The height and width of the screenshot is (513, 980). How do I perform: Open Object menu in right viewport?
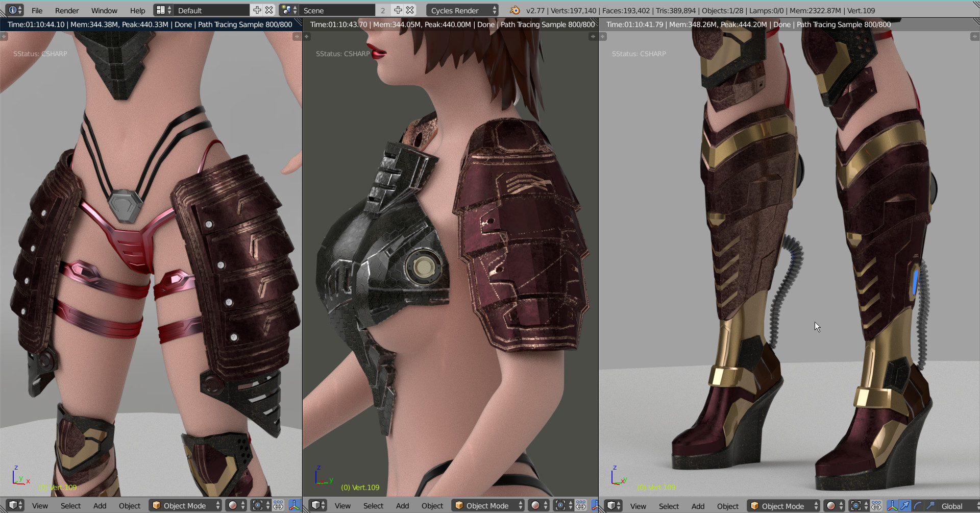pos(728,505)
